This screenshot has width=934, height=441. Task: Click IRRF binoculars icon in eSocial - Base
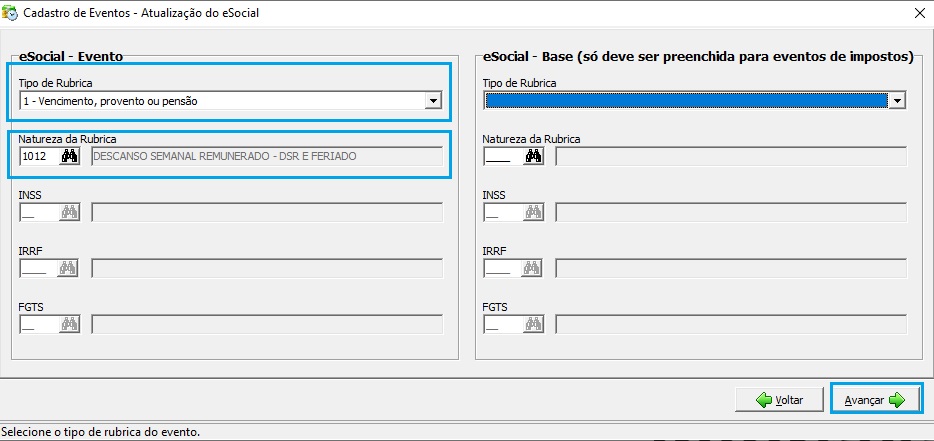(x=533, y=268)
